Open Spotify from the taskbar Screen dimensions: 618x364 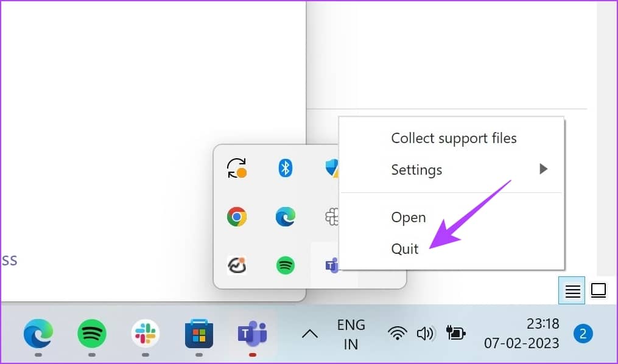coord(92,334)
